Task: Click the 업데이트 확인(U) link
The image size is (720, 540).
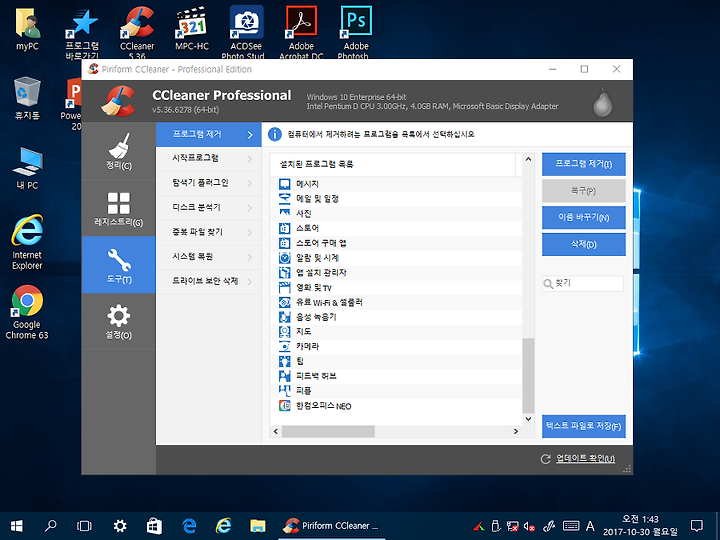Action: [585, 459]
